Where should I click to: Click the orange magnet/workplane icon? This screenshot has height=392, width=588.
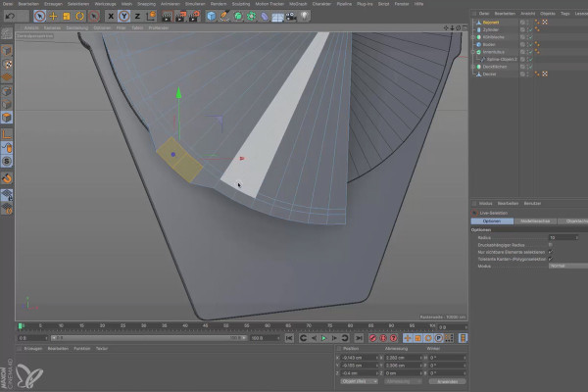coord(7,178)
